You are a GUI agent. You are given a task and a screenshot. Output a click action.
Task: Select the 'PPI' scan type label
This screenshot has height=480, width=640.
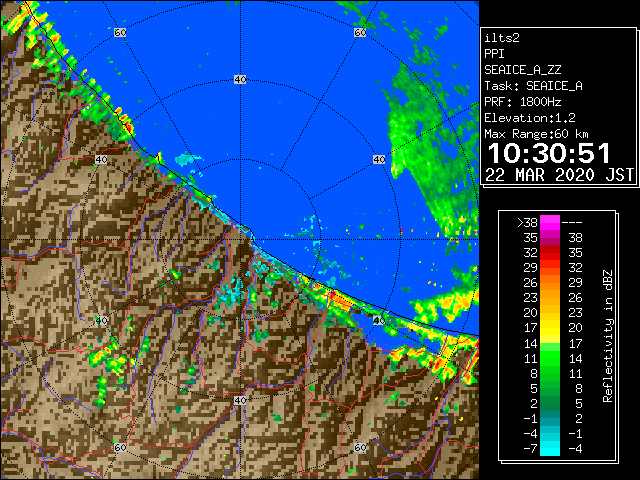point(494,54)
